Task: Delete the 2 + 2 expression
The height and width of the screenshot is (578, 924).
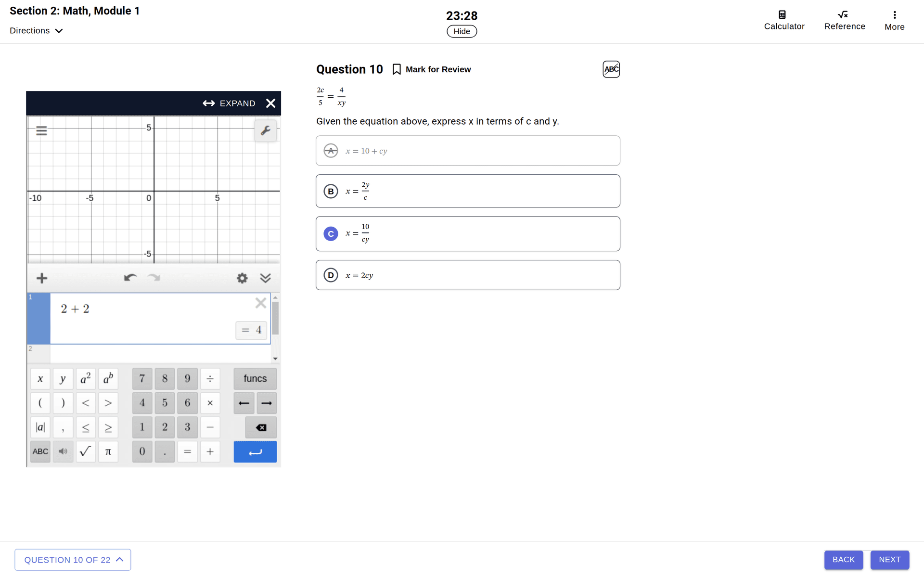Action: tap(260, 303)
